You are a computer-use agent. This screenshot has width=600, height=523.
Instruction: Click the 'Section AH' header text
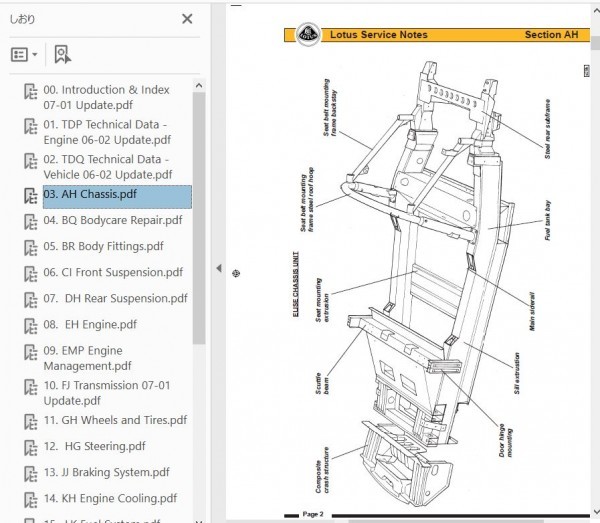tap(551, 35)
